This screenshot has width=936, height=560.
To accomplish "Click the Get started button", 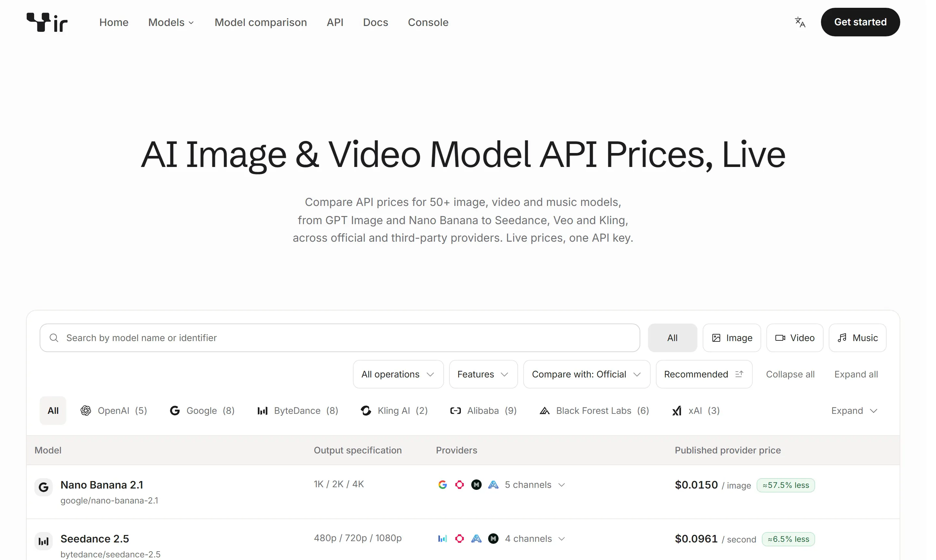I will tap(860, 22).
